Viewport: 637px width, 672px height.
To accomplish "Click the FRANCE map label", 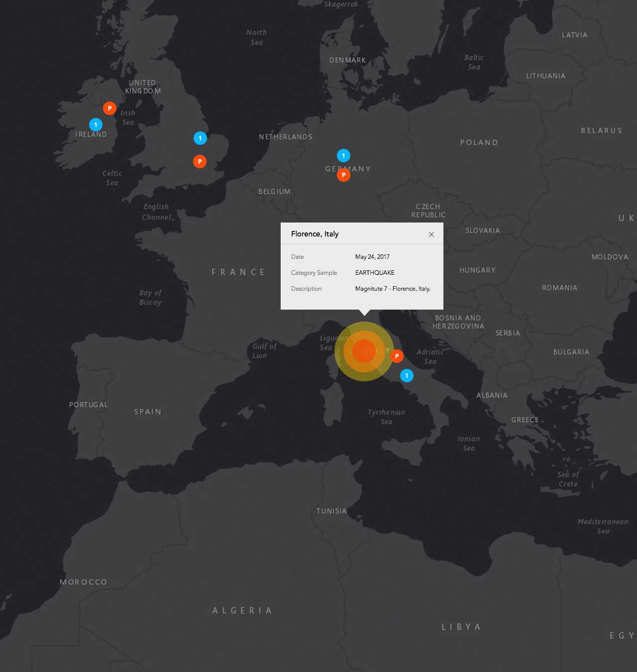I will click(x=238, y=272).
